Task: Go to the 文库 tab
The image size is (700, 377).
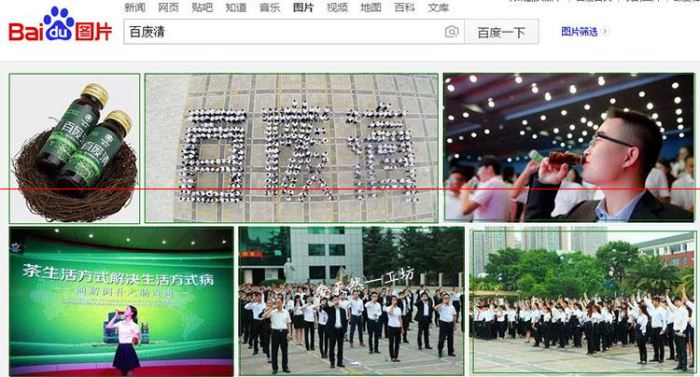Action: (x=438, y=7)
